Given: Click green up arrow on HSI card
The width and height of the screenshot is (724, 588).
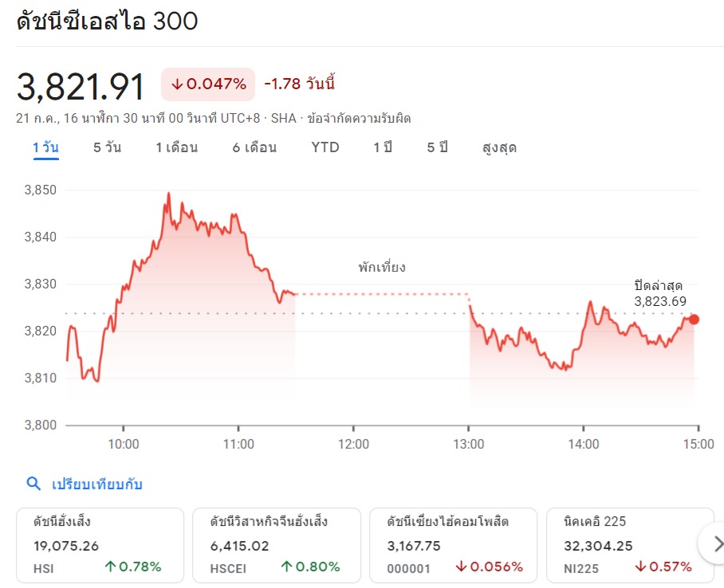Looking at the screenshot, I should [x=111, y=567].
